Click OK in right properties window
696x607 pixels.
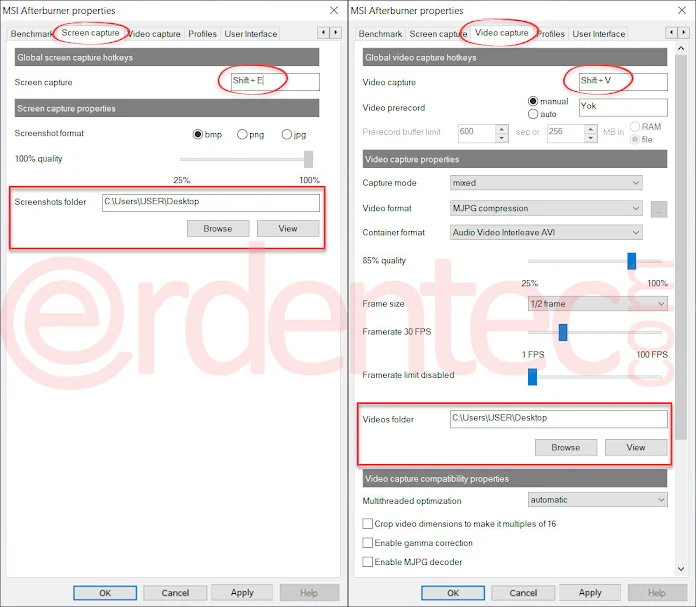pyautogui.click(x=453, y=593)
